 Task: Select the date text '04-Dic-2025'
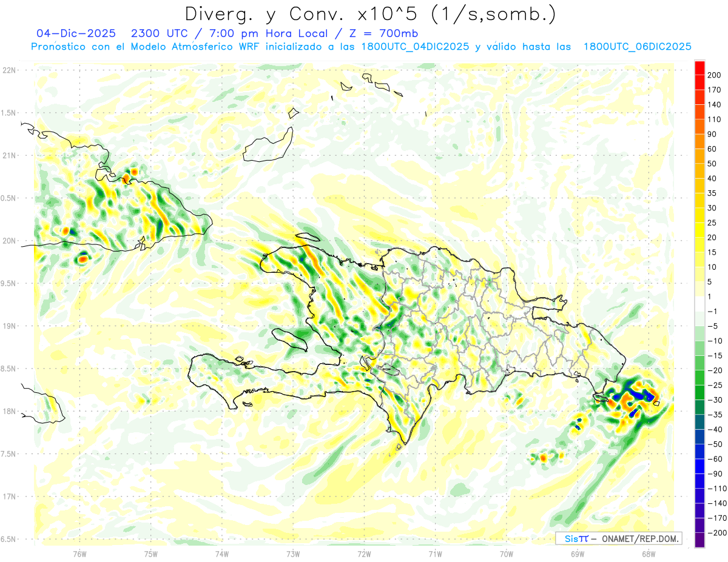(x=76, y=33)
